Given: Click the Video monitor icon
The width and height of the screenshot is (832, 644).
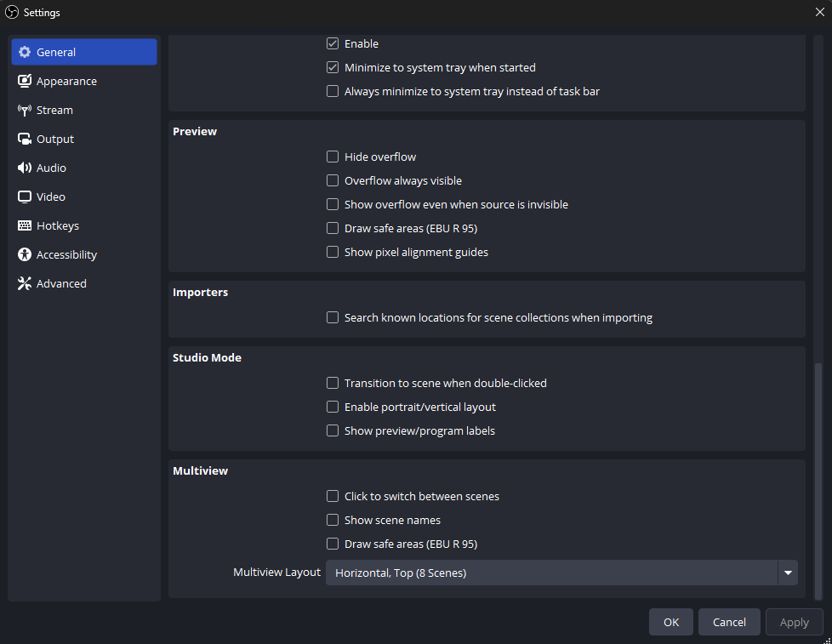Looking at the screenshot, I should coord(25,197).
